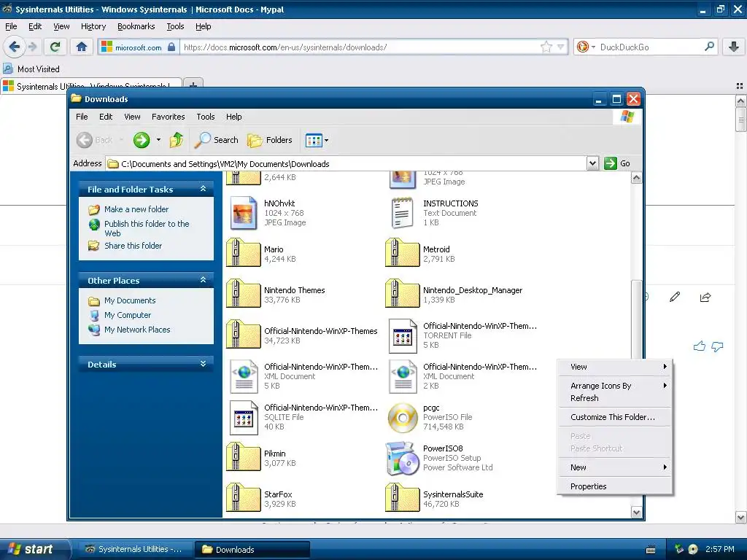Click the Forward green arrow in Explorer

point(142,140)
